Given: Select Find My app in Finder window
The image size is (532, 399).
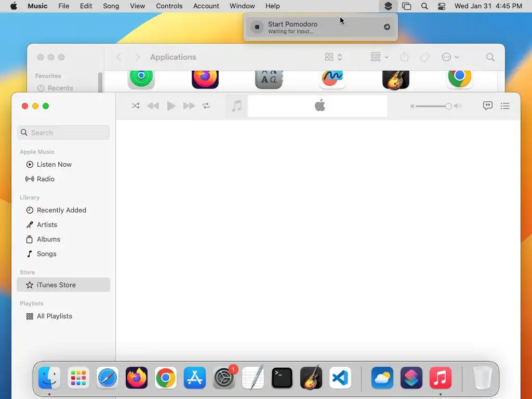Looking at the screenshot, I should [141, 79].
